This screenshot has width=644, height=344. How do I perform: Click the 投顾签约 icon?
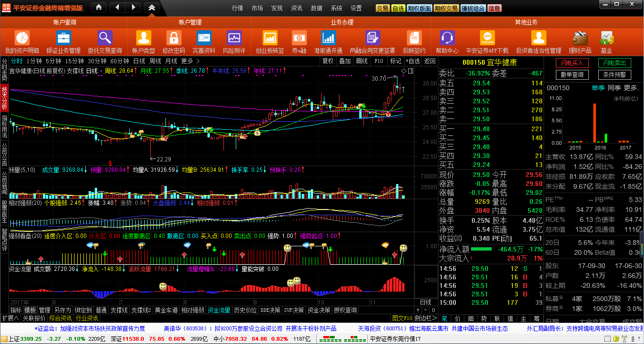click(x=414, y=38)
